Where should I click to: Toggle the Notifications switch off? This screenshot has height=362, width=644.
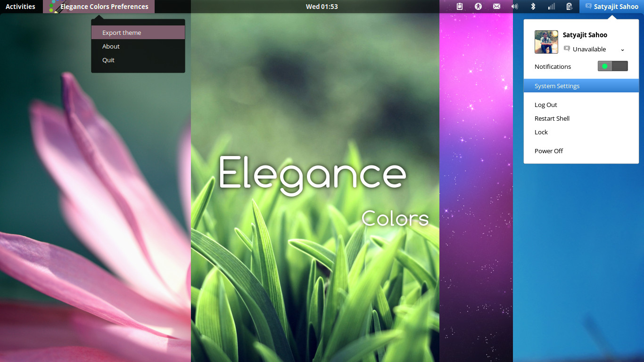coord(612,66)
